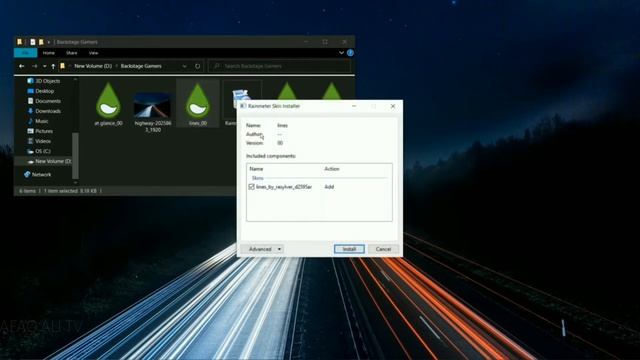The height and width of the screenshot is (360, 640).
Task: Click the Action column header in components list
Action: [332, 169]
